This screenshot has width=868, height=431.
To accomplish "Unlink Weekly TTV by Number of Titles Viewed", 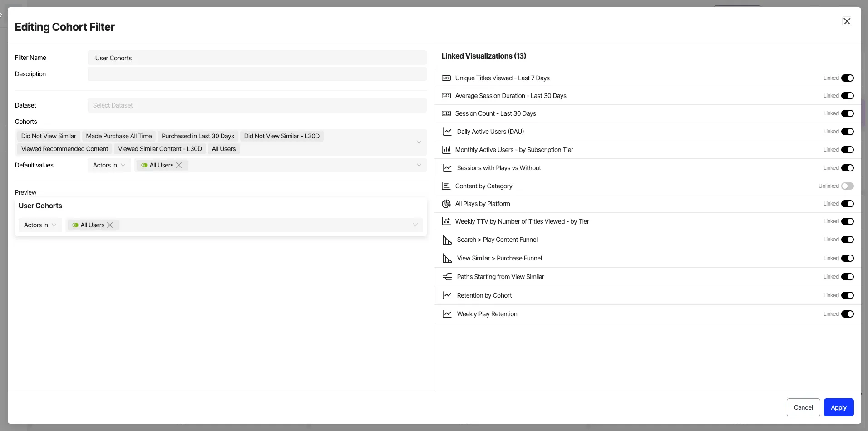I will [848, 221].
